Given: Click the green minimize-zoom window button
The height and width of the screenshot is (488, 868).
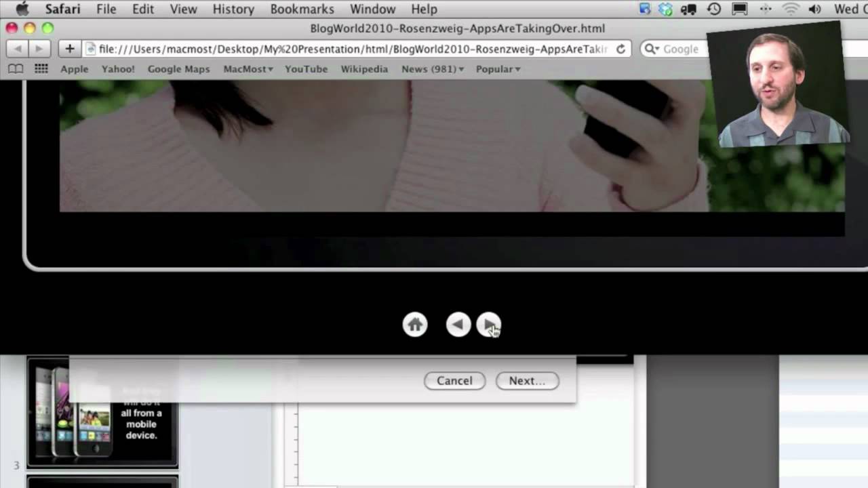Looking at the screenshot, I should point(47,28).
